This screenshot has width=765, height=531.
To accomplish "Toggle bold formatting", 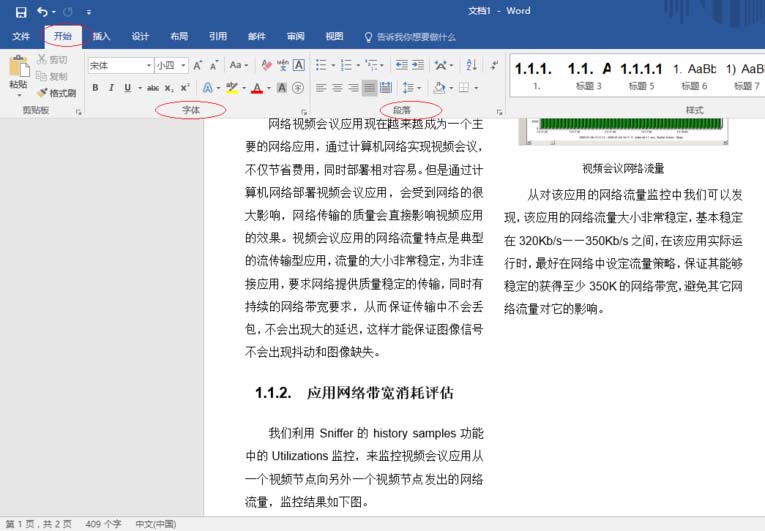I will click(x=96, y=88).
